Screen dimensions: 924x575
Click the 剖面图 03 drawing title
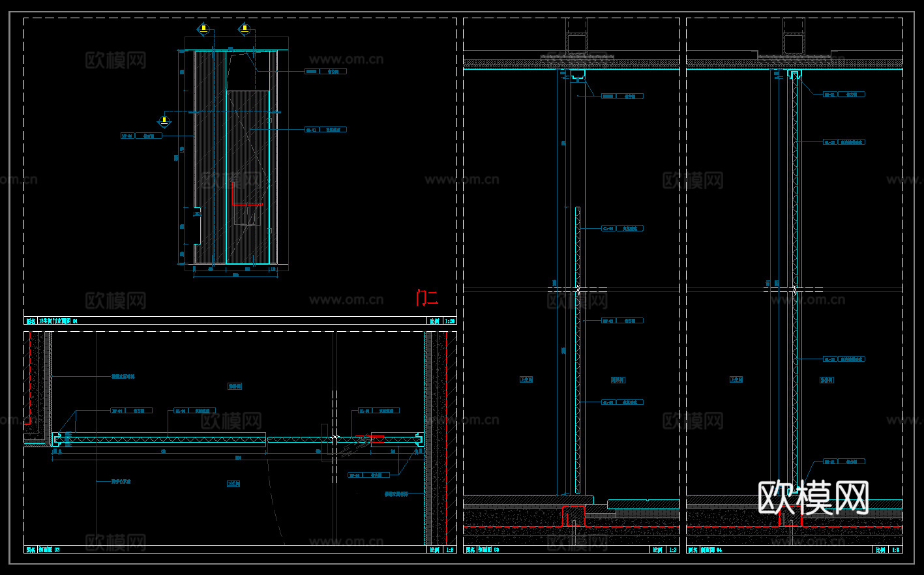pyautogui.click(x=488, y=550)
